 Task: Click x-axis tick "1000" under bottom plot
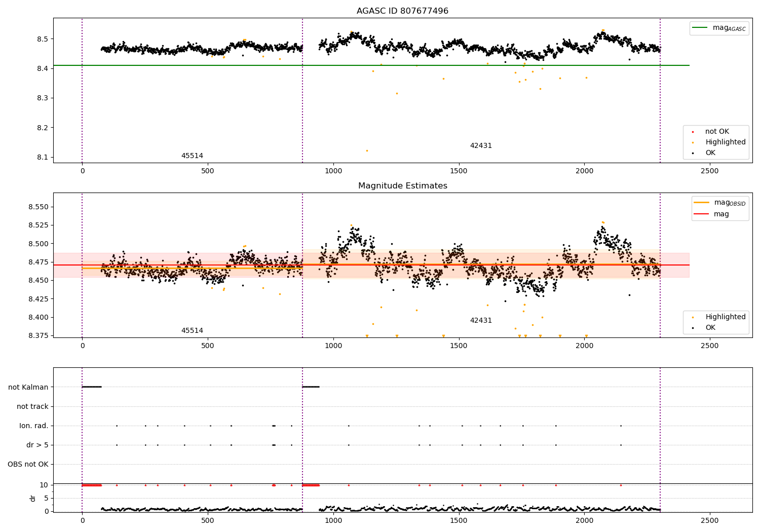click(x=333, y=521)
